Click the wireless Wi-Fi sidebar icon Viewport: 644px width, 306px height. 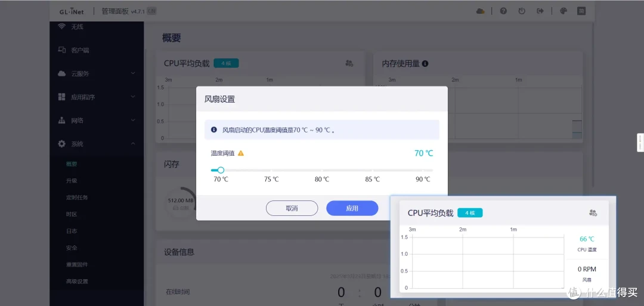61,27
